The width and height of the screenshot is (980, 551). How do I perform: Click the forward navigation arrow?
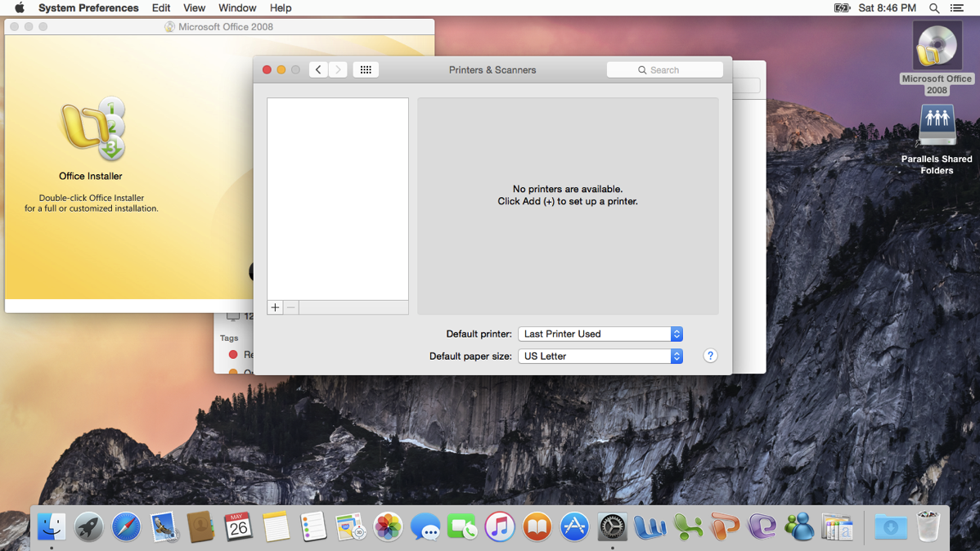[338, 70]
